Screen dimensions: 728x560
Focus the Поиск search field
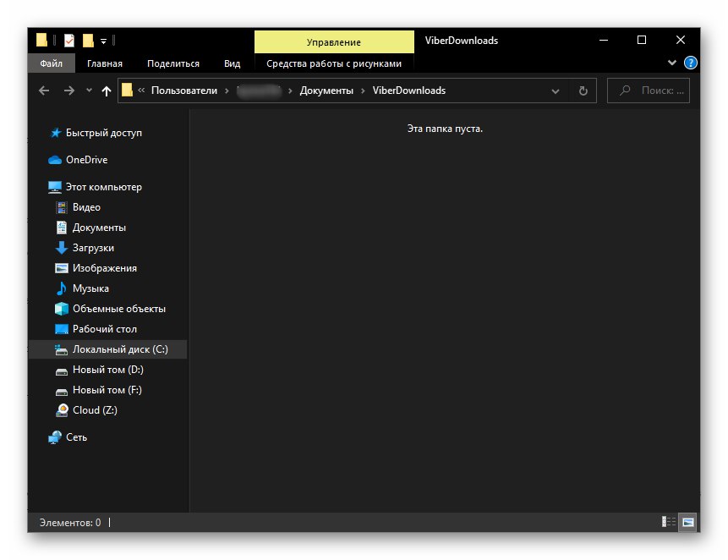point(649,91)
